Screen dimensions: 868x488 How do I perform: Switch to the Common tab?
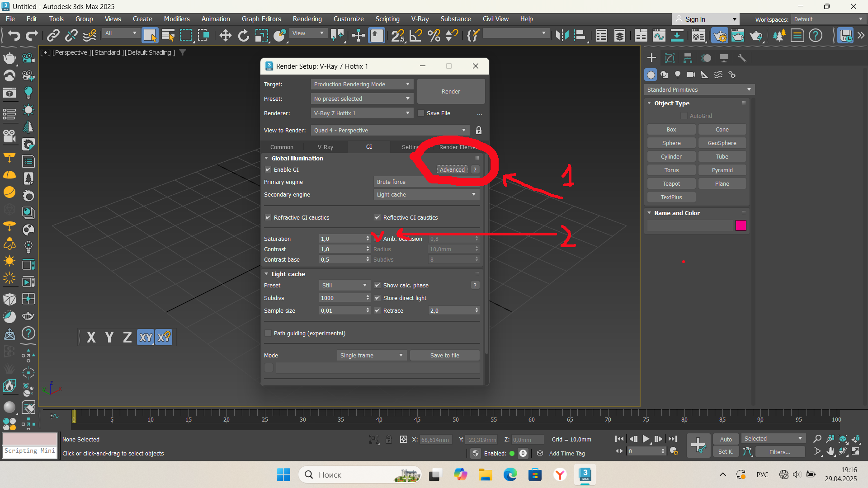[x=282, y=147]
